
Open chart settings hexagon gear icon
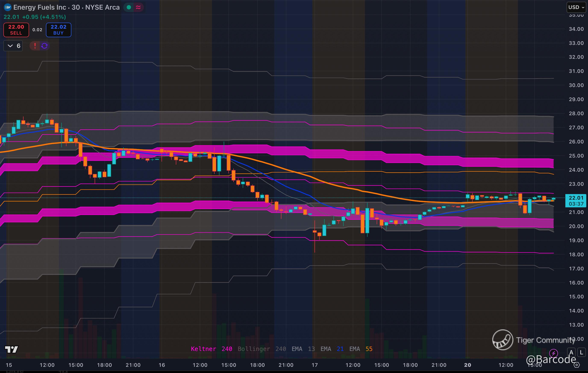(x=576, y=365)
